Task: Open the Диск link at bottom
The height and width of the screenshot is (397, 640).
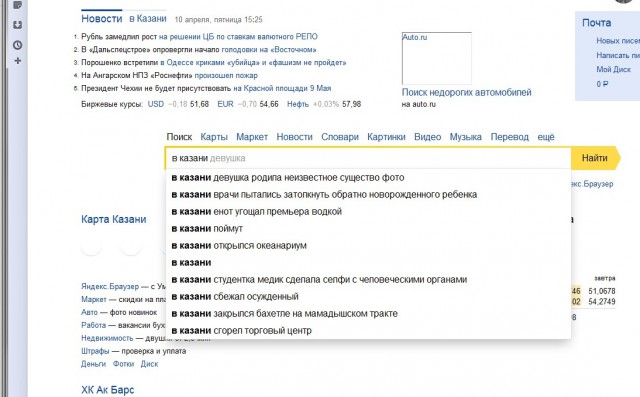Action: [x=149, y=364]
